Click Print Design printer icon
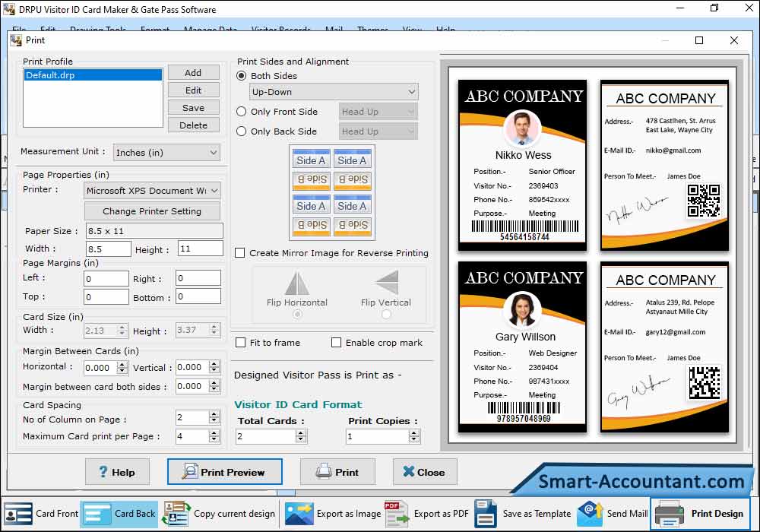 (670, 514)
